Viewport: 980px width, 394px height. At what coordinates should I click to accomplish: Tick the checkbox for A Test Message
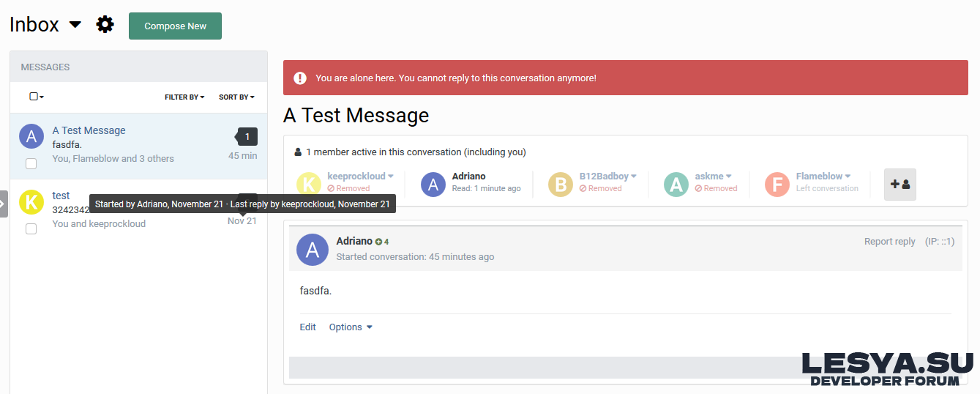31,163
